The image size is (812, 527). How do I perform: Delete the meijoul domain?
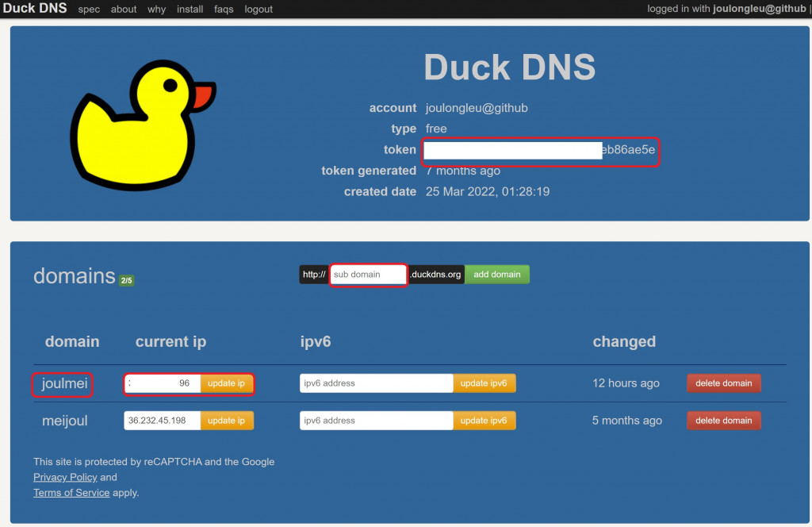pos(723,421)
